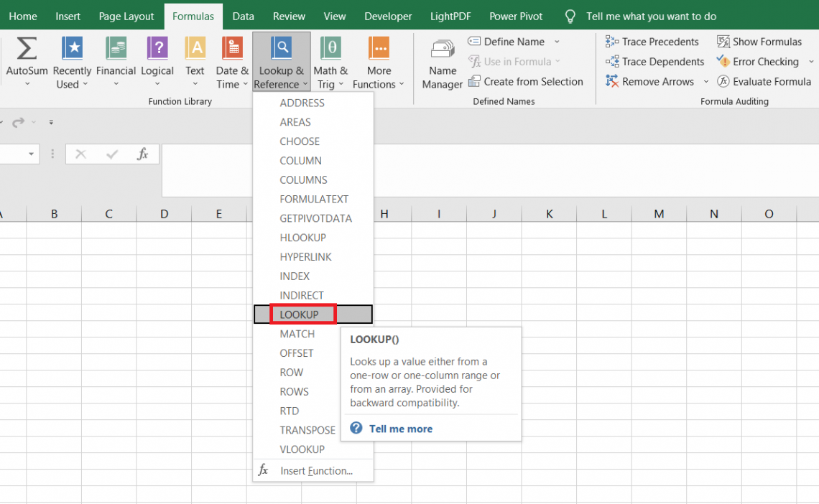
Task: Open the Recently Used dropdown
Action: pos(72,61)
